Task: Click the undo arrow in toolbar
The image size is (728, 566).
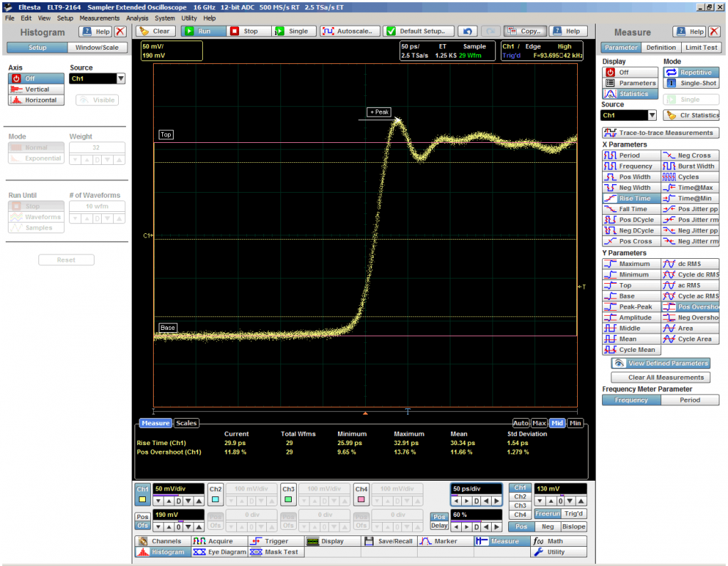Action: pos(467,31)
